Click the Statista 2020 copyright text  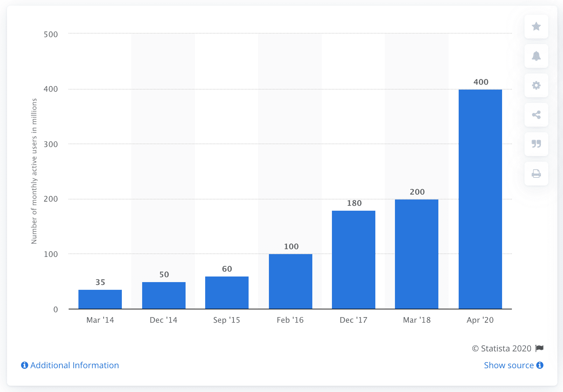point(502,349)
